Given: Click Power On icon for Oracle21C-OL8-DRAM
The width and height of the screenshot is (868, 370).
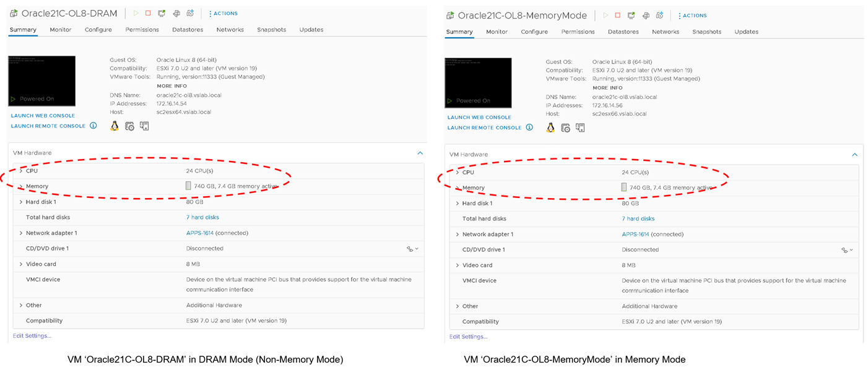Looking at the screenshot, I should click(135, 13).
